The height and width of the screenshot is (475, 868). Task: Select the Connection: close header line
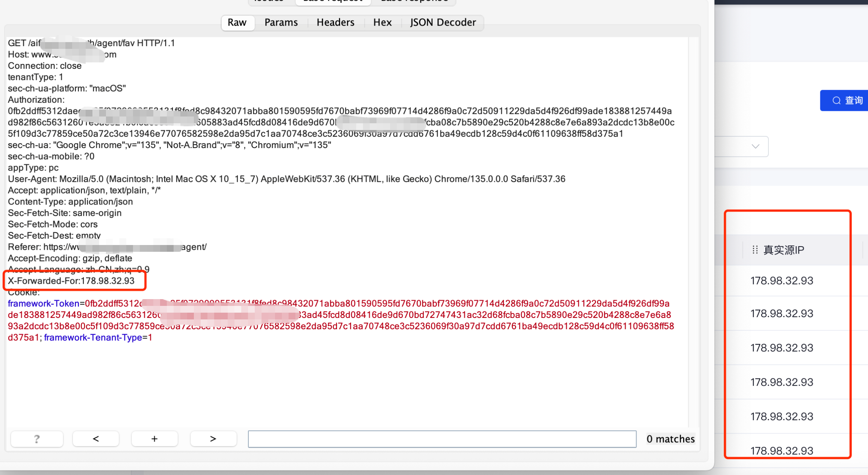pyautogui.click(x=45, y=66)
